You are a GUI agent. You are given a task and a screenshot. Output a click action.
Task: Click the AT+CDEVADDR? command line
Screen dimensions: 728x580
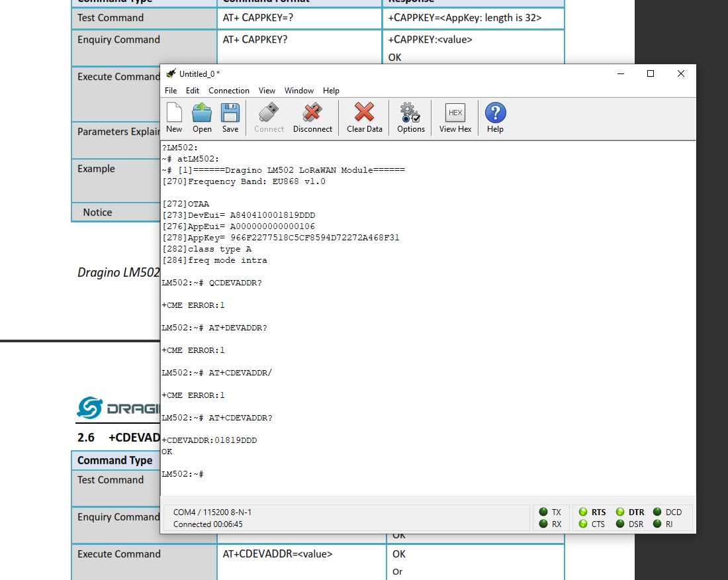[217, 418]
